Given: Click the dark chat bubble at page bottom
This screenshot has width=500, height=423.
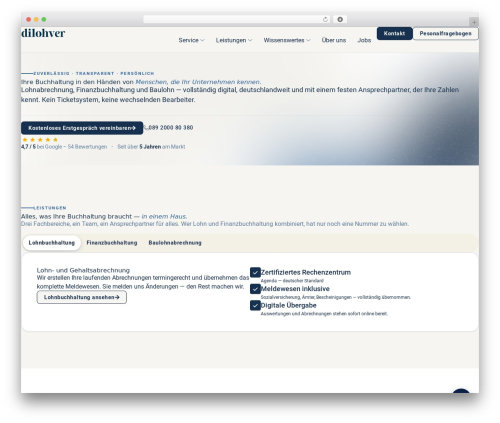Looking at the screenshot, I should [x=461, y=391].
